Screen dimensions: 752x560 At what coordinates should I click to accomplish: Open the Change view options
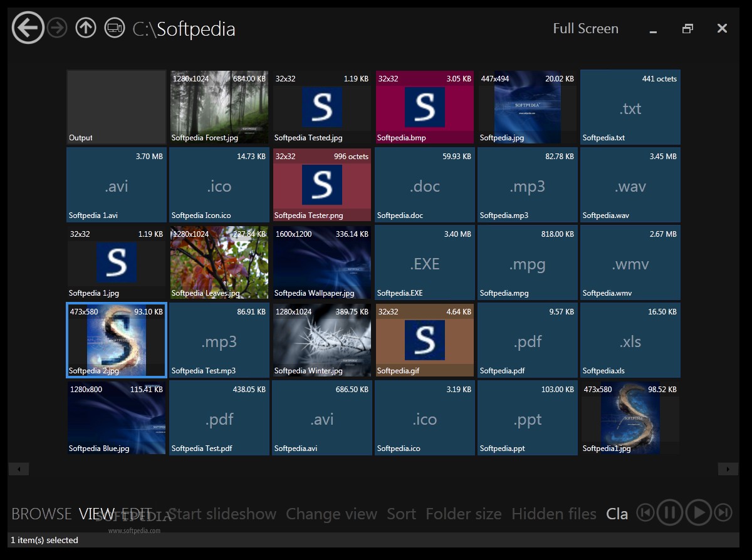(x=331, y=514)
